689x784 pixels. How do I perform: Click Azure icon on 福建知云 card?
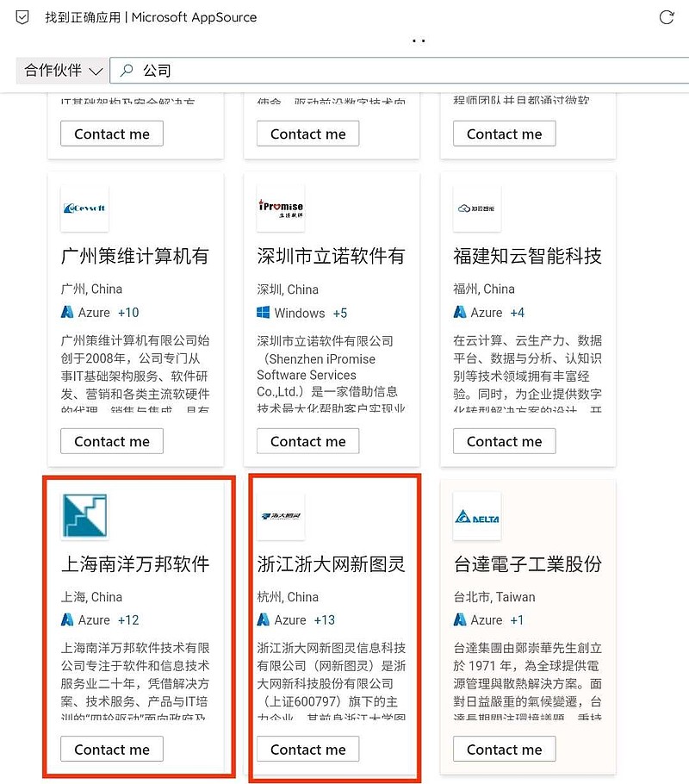460,313
